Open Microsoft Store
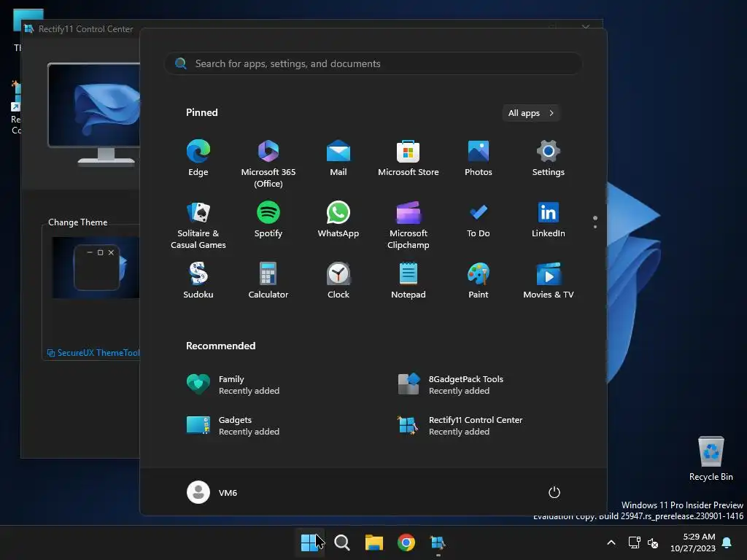The height and width of the screenshot is (560, 747). [x=409, y=158]
